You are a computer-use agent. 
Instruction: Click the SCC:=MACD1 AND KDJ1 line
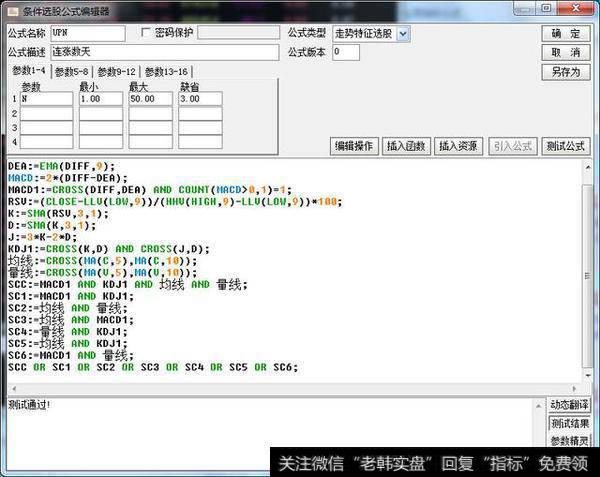tap(128, 285)
